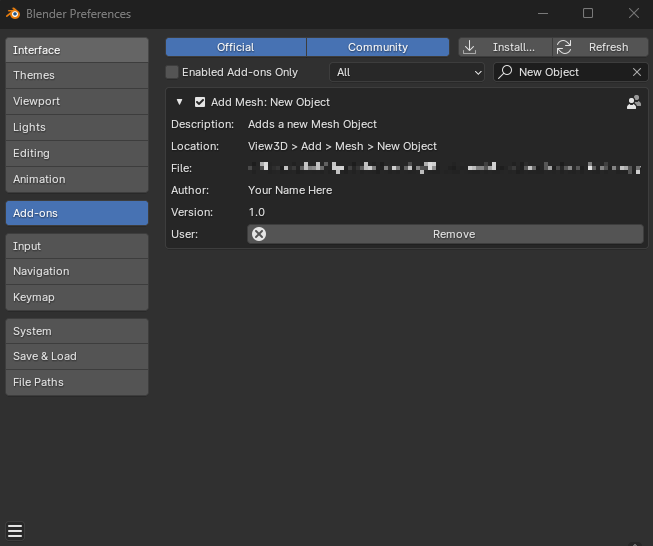Maximize the Blender Preferences window
This screenshot has height=546, width=653.
588,13
